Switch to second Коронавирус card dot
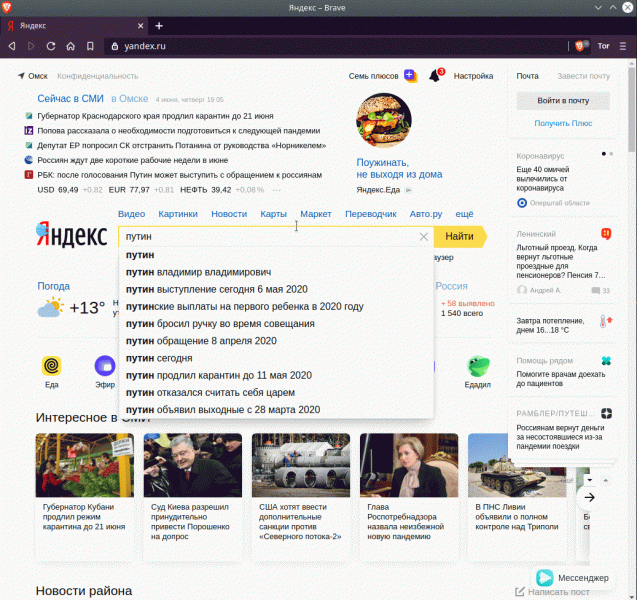This screenshot has width=637, height=600. 611,154
